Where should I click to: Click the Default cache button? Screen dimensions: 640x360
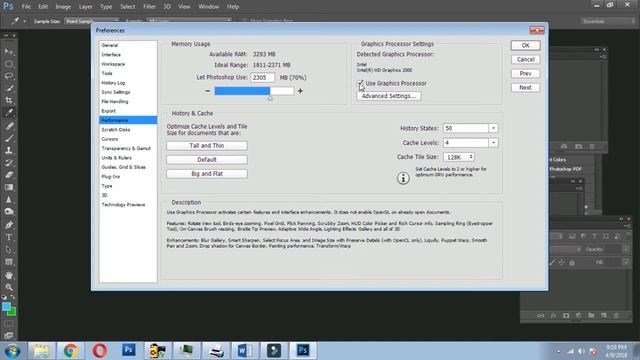pyautogui.click(x=207, y=160)
